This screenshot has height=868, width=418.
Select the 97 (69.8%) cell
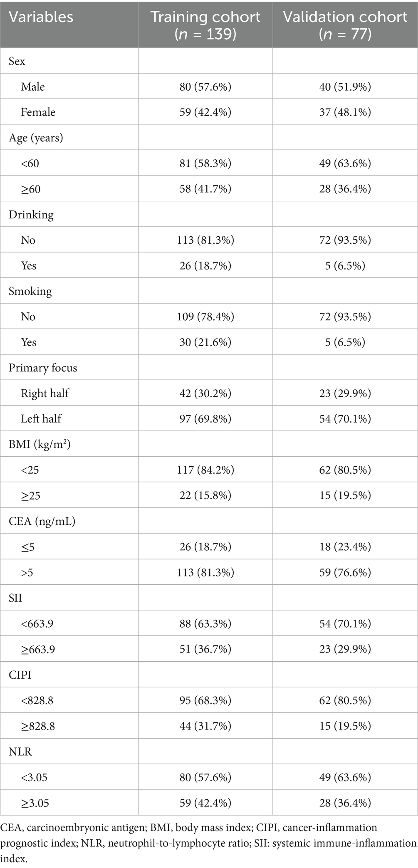(x=205, y=418)
